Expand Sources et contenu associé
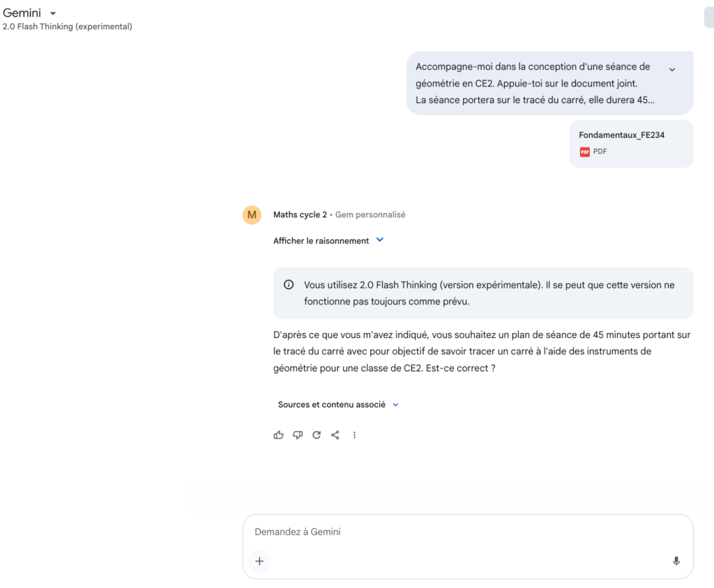Screen dimensions: 714x588 click(x=338, y=405)
